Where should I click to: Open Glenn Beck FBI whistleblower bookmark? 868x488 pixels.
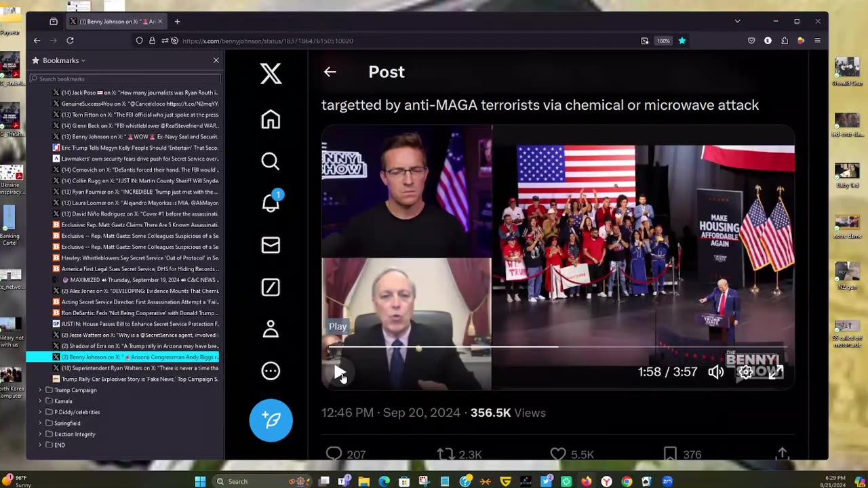136,125
